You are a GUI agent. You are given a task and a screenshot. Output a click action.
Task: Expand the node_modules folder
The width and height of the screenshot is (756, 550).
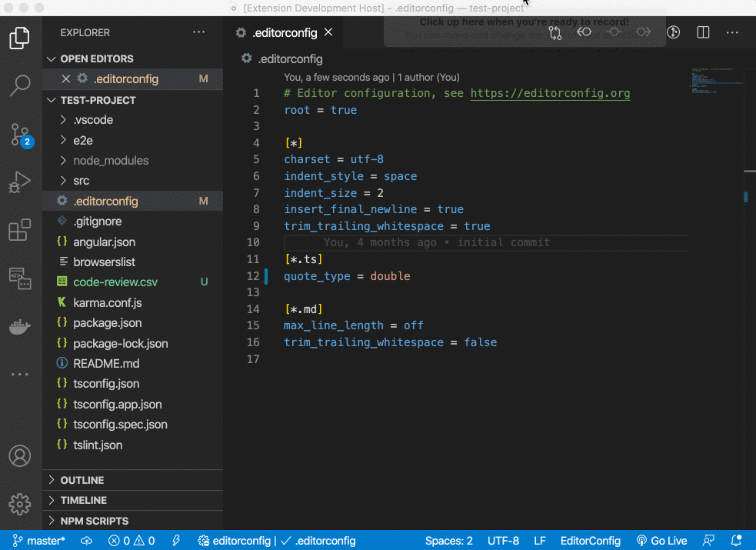pos(132,161)
